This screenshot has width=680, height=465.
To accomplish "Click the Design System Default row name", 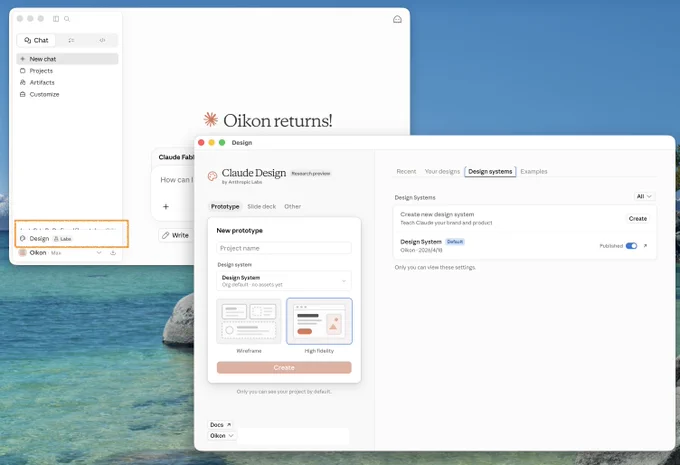I will tap(421, 242).
